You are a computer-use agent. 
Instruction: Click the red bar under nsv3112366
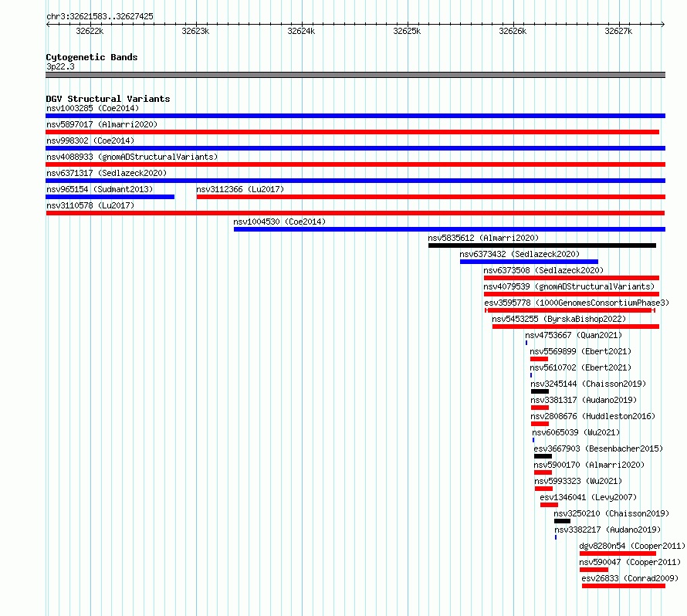coord(431,197)
